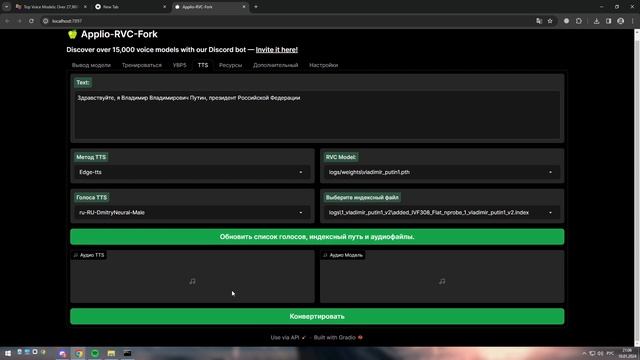Reload the page with refresh icon
This screenshot has height=360, width=640.
click(x=31, y=21)
